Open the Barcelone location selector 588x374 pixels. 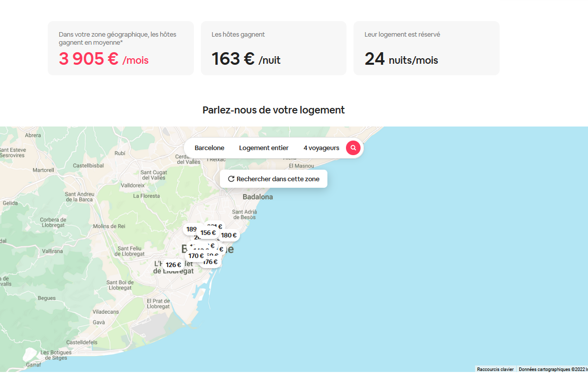click(209, 148)
